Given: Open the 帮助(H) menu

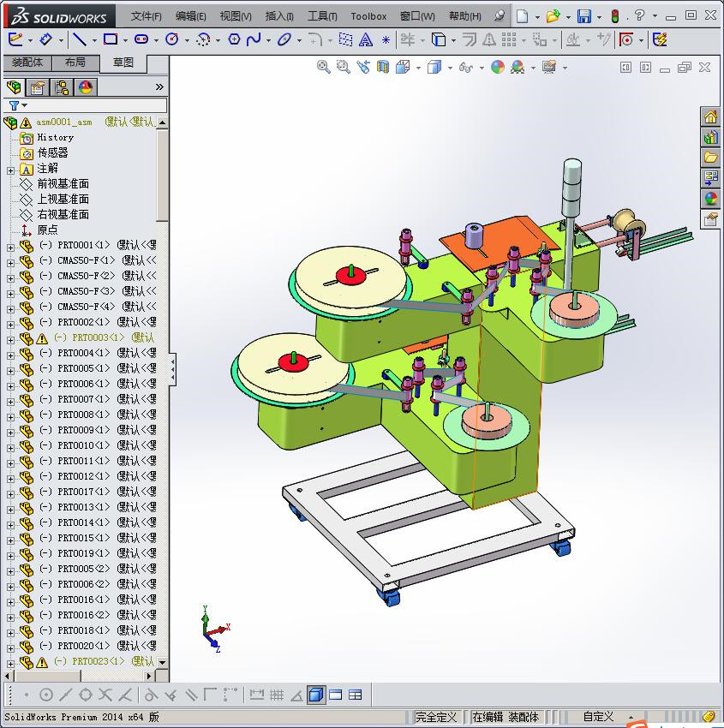Looking at the screenshot, I should coord(465,16).
